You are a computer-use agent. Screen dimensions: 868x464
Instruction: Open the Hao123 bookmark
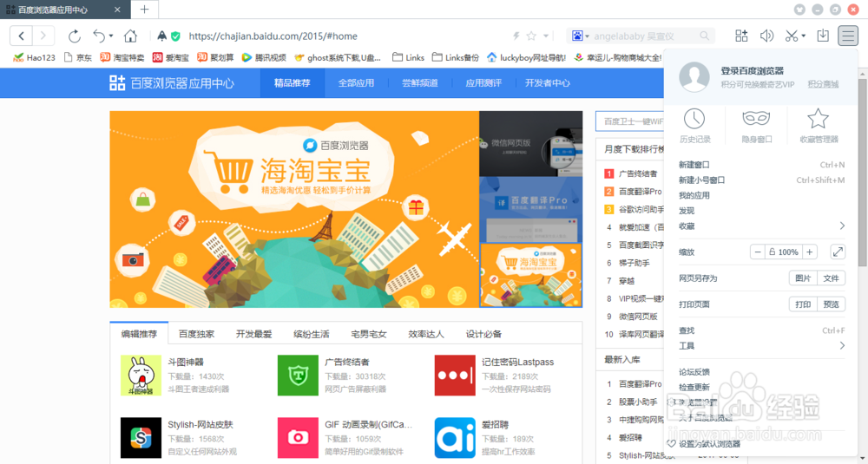[35, 57]
